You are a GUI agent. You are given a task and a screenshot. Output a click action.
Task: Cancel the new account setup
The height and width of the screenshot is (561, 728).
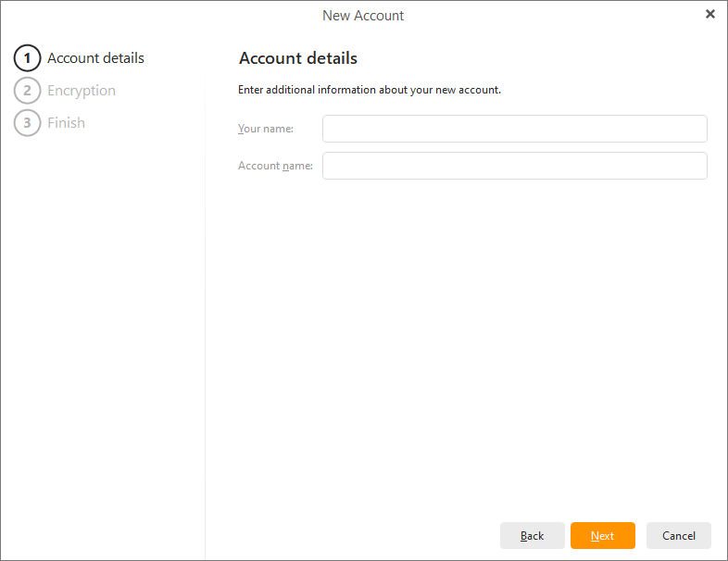click(x=678, y=536)
